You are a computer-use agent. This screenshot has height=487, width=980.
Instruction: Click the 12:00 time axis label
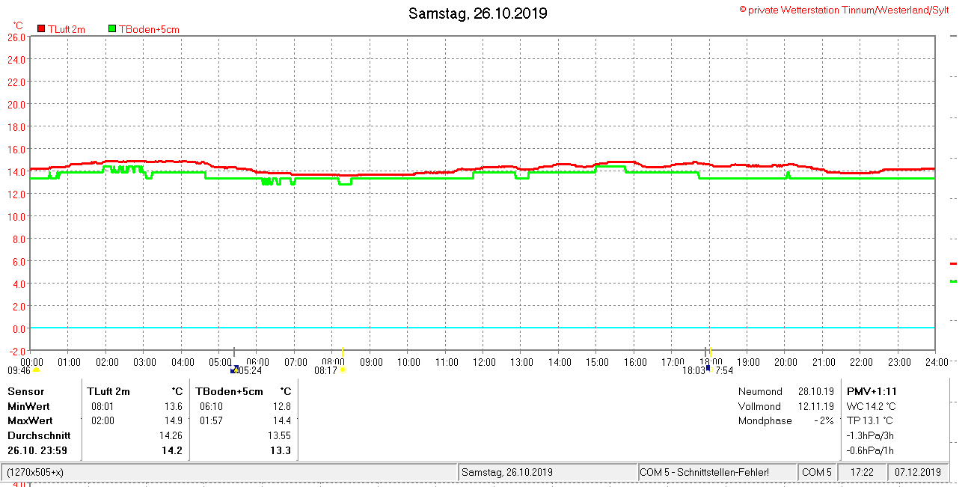click(x=484, y=362)
